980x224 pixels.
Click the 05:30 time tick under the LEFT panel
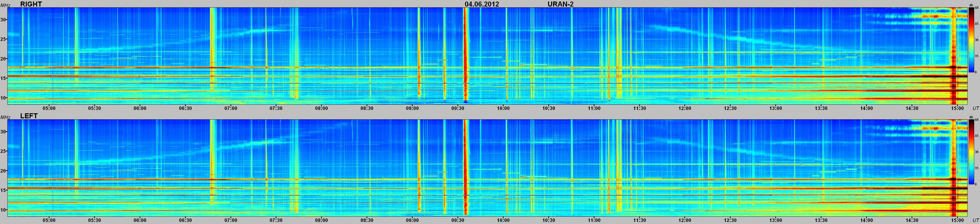pyautogui.click(x=94, y=220)
